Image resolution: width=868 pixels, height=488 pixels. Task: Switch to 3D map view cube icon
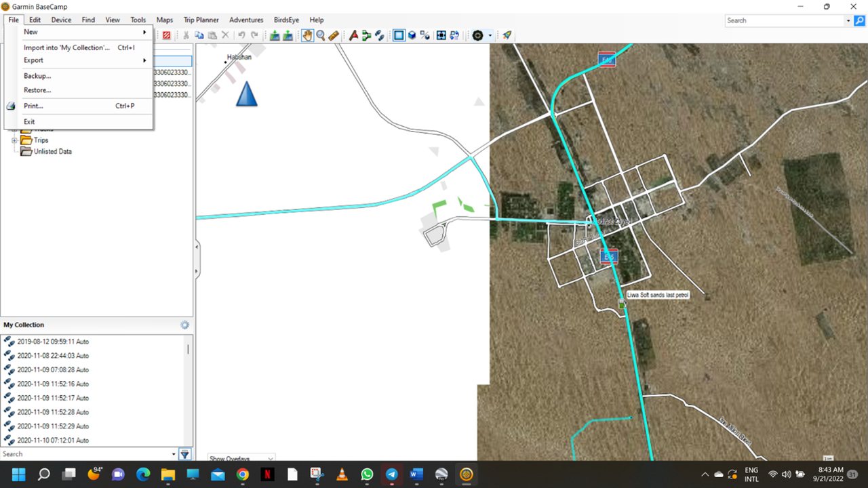coord(412,35)
